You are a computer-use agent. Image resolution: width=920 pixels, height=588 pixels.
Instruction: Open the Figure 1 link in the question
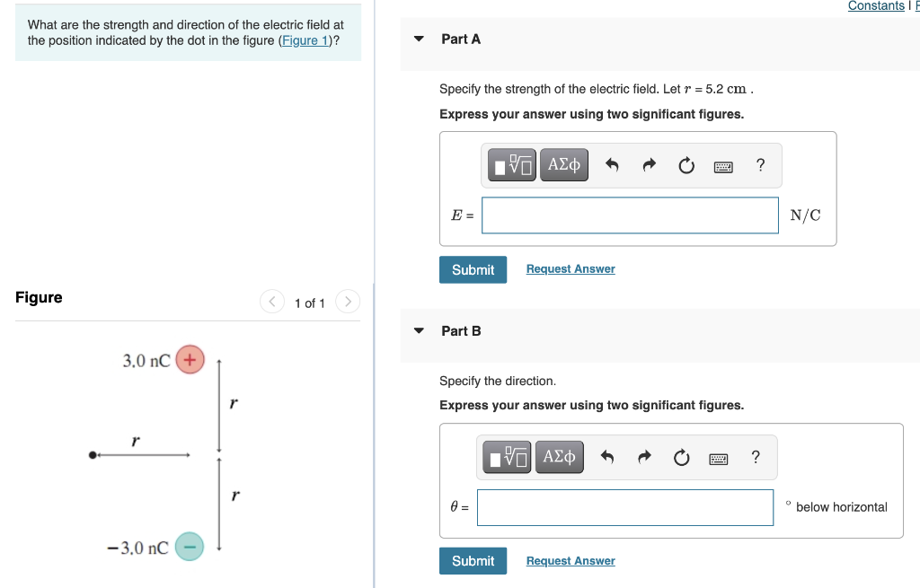click(303, 40)
